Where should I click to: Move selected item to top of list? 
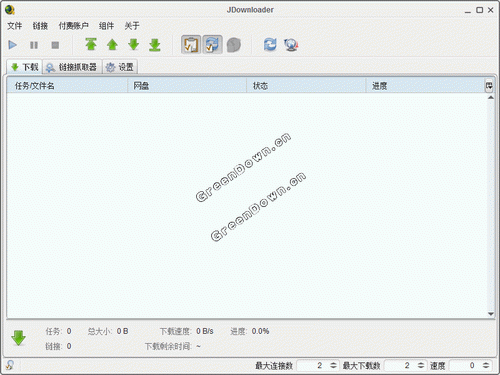coord(91,44)
